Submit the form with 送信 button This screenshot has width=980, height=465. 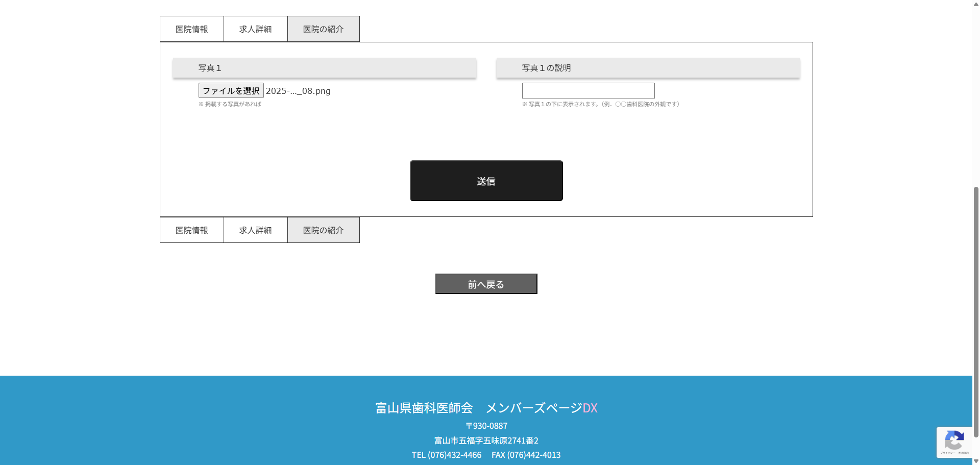[x=486, y=181]
